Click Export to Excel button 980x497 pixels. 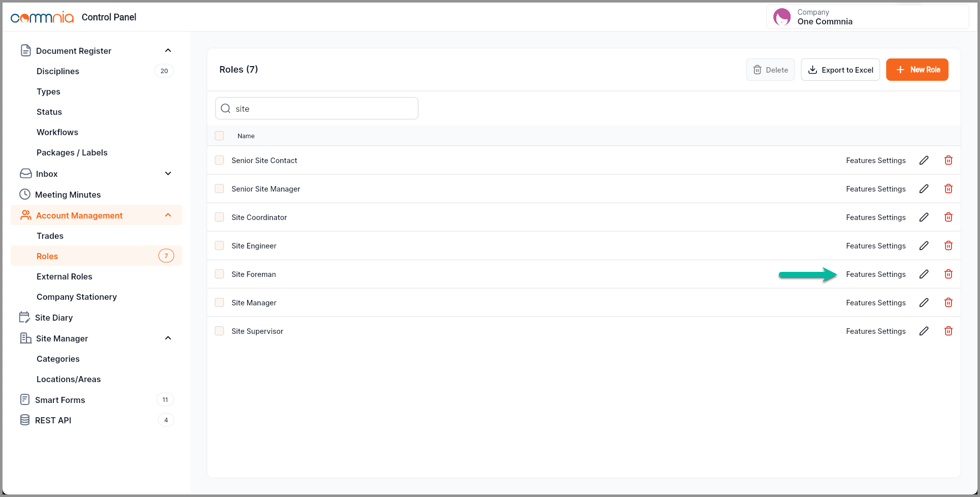click(840, 70)
